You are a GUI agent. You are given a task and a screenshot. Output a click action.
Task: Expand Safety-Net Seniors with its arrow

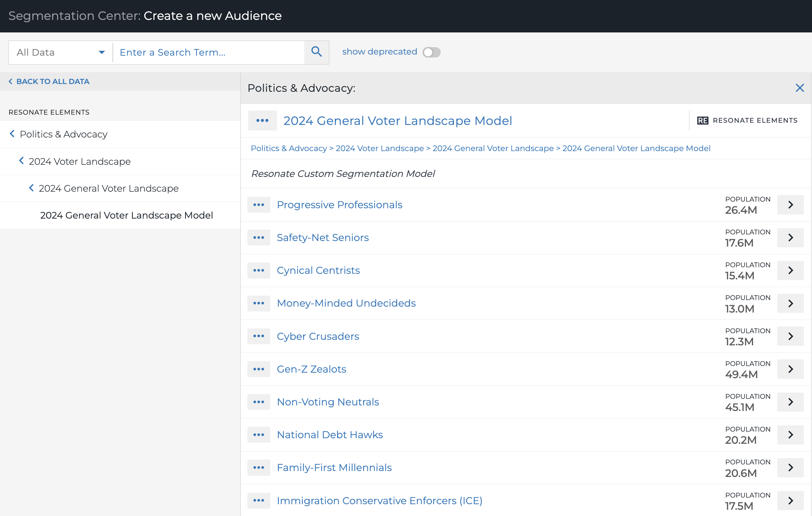point(790,237)
